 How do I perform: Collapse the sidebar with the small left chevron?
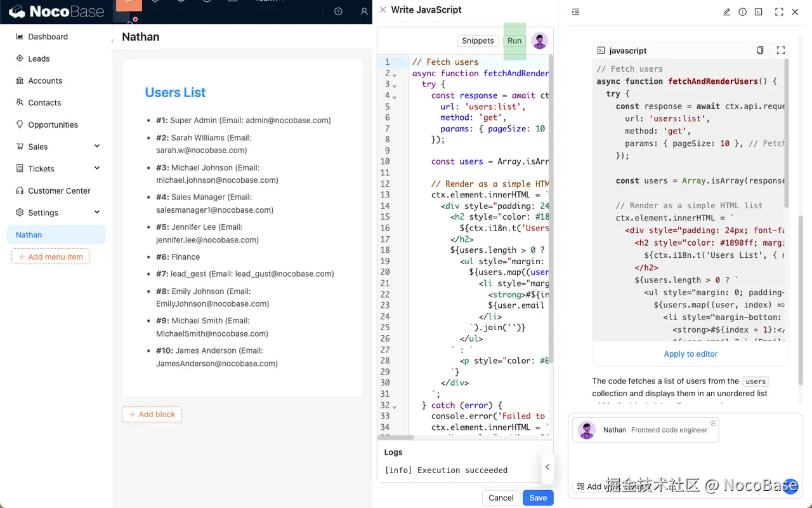pyautogui.click(x=112, y=41)
